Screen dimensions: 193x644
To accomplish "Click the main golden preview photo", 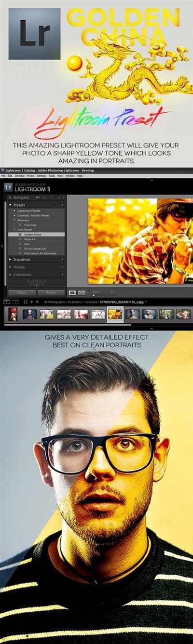I will click(140, 241).
